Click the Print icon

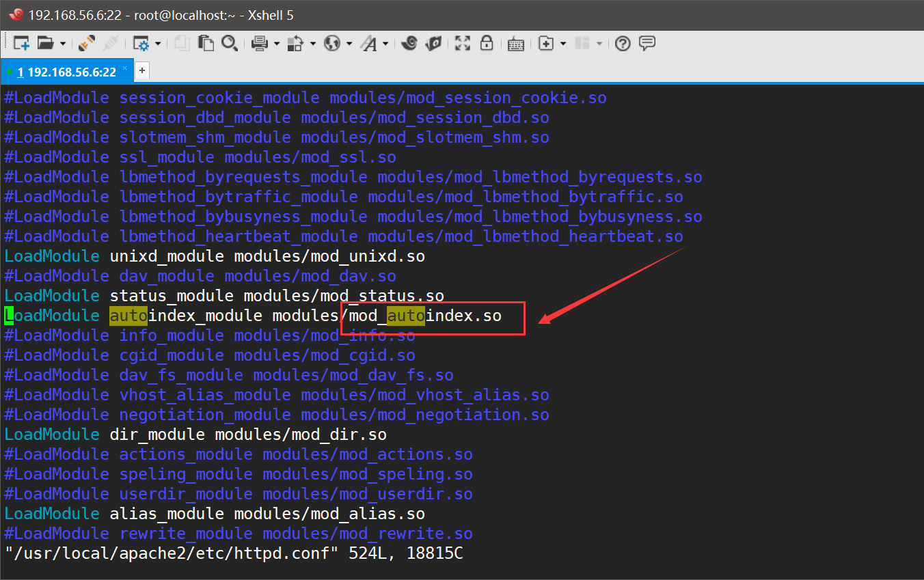(x=260, y=44)
